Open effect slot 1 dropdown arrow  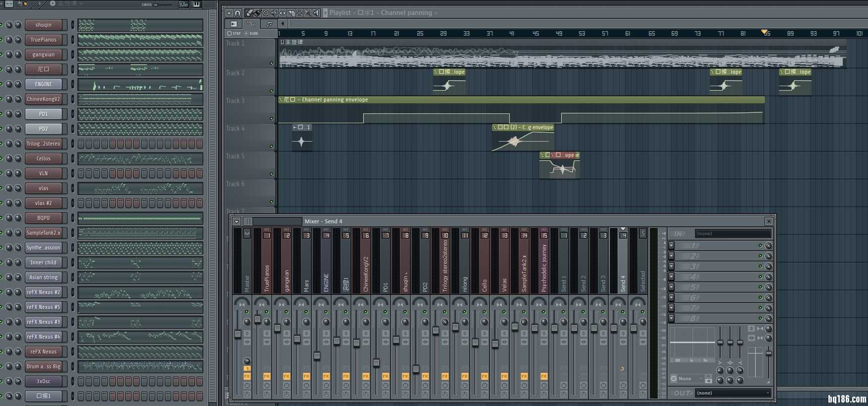click(671, 246)
